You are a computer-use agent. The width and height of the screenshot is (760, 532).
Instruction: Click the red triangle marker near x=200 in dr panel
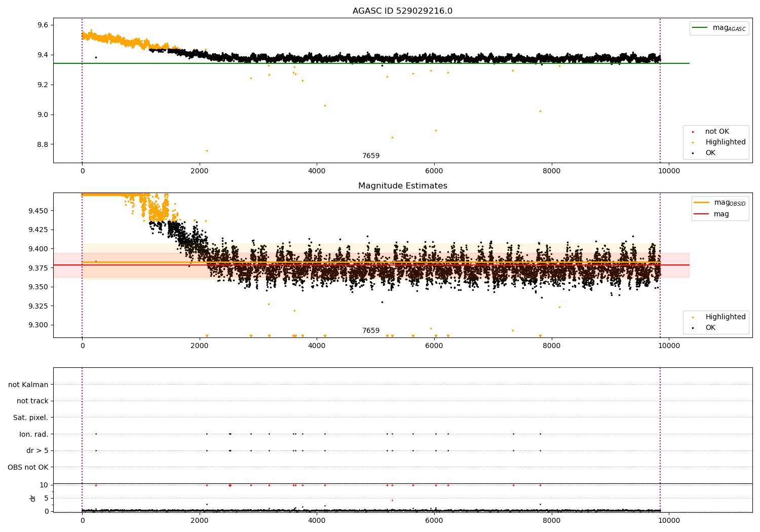click(x=96, y=485)
